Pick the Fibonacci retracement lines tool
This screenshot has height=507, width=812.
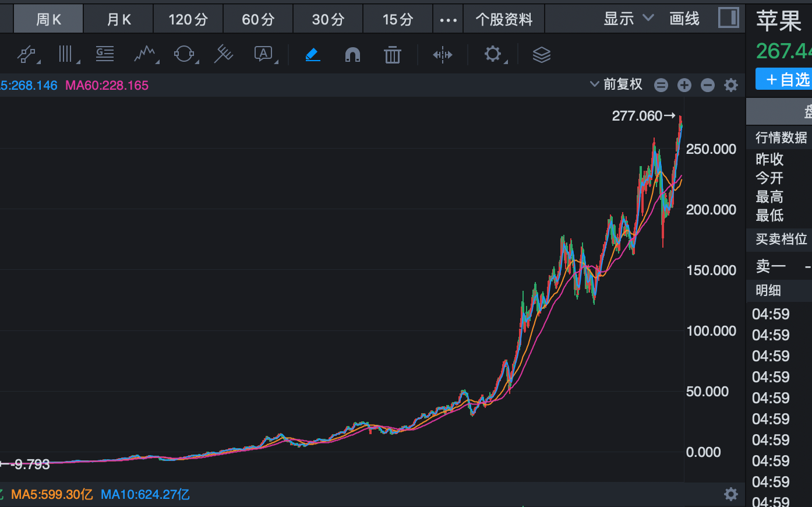point(105,55)
